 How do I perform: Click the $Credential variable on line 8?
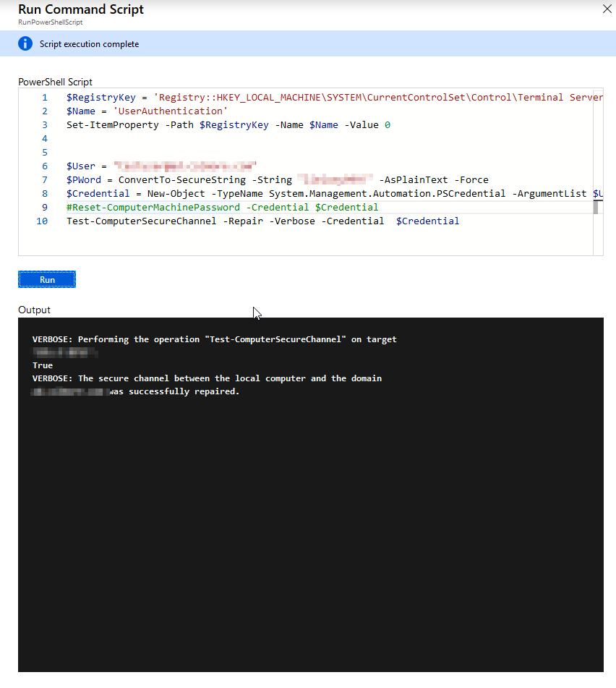click(87, 193)
